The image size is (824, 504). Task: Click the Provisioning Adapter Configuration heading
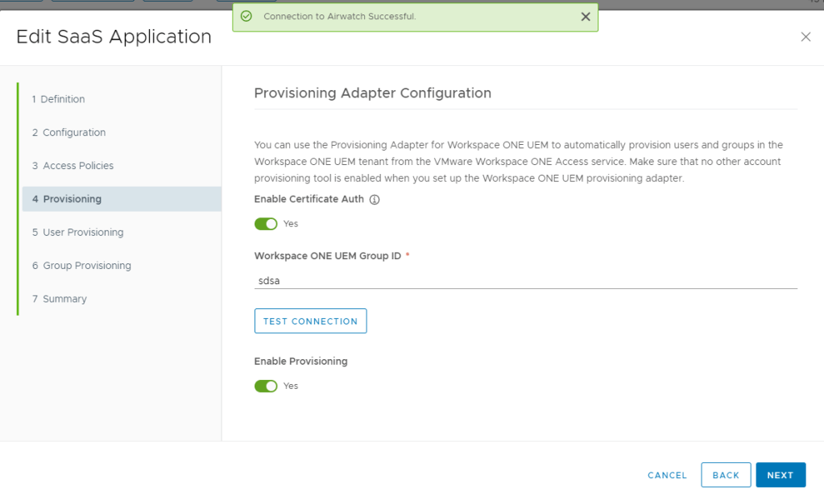pos(372,93)
